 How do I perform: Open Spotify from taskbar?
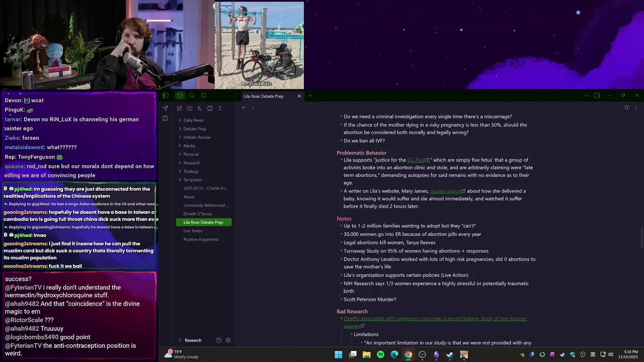tap(380, 354)
